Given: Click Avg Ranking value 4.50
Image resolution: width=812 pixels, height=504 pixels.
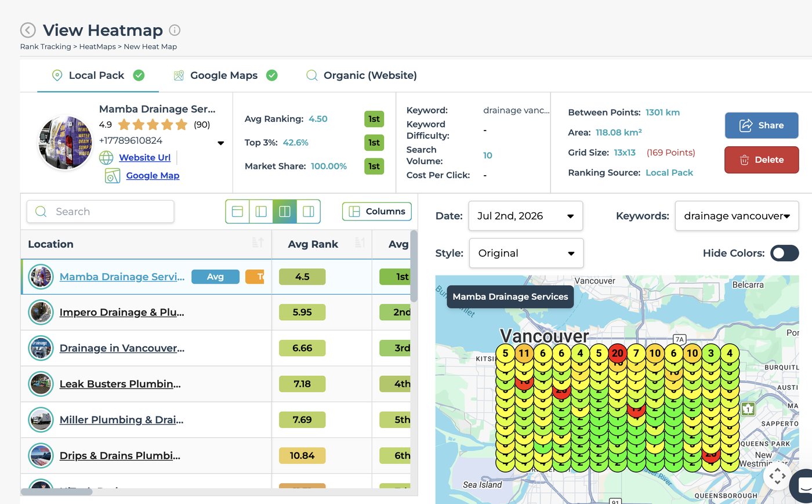Looking at the screenshot, I should click(318, 119).
